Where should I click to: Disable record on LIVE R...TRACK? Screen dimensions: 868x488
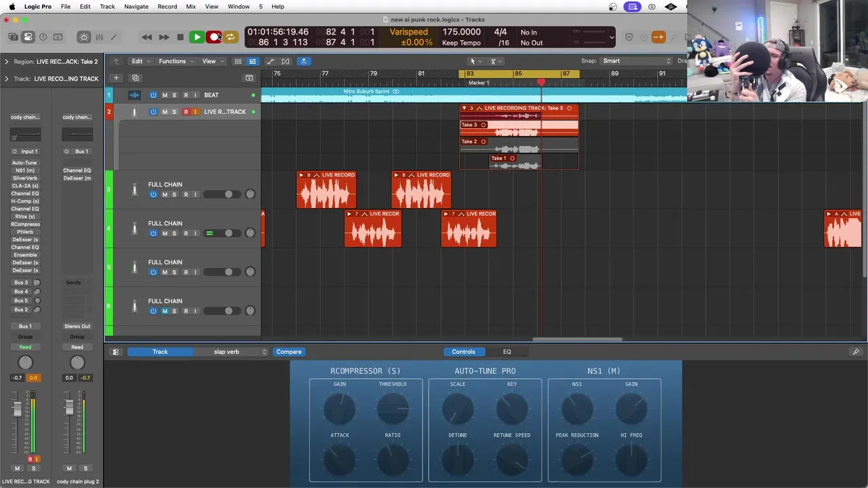[186, 112]
